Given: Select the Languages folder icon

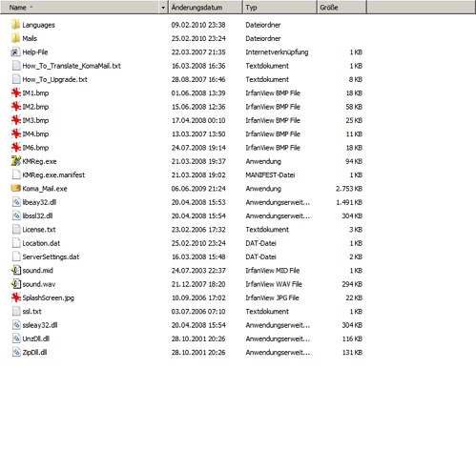Looking at the screenshot, I should (x=15, y=25).
